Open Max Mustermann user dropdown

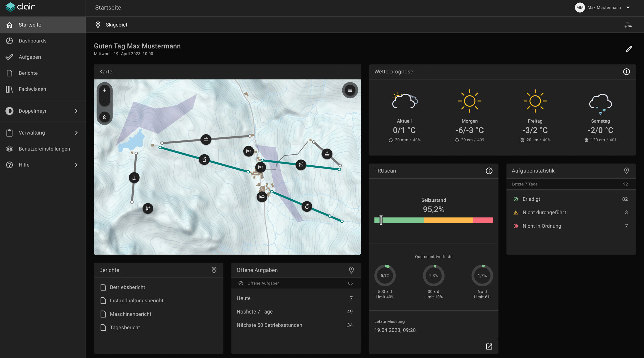click(x=628, y=8)
